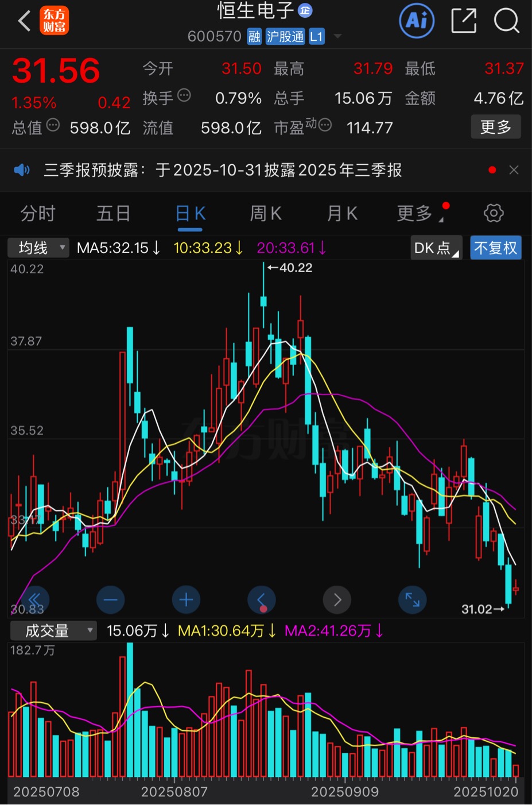Tap the back arrow icon
The width and height of the screenshot is (532, 805).
pyautogui.click(x=24, y=21)
